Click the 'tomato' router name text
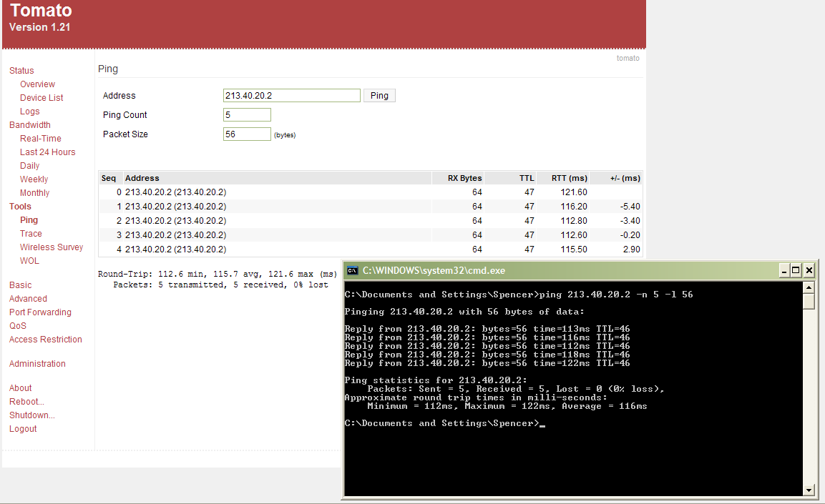The image size is (825, 504). click(628, 59)
